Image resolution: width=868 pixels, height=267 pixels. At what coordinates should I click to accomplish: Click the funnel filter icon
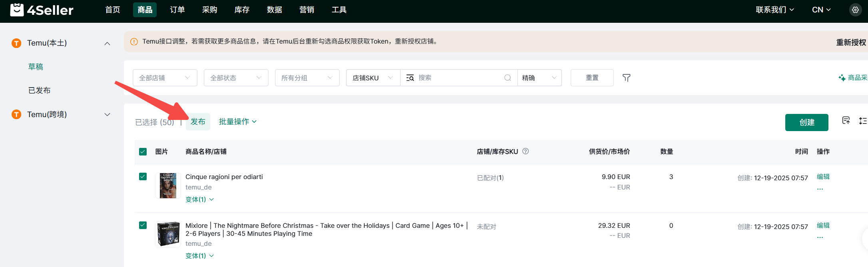(626, 78)
